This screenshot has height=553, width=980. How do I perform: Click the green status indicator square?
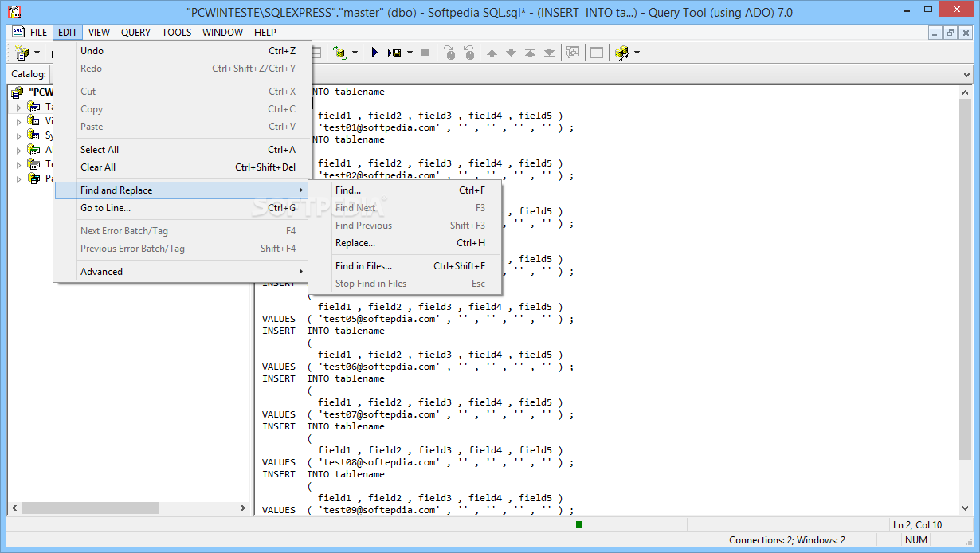click(x=579, y=524)
